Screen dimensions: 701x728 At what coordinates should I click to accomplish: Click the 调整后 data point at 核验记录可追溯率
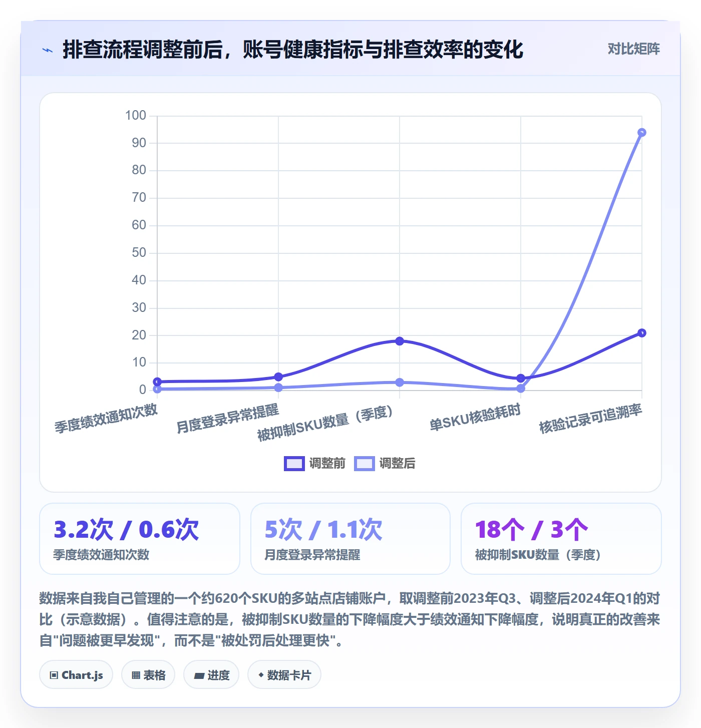coord(642,133)
